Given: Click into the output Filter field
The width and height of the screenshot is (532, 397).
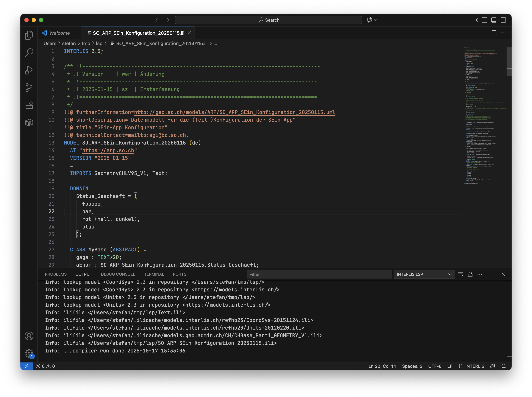Looking at the screenshot, I should [319, 274].
